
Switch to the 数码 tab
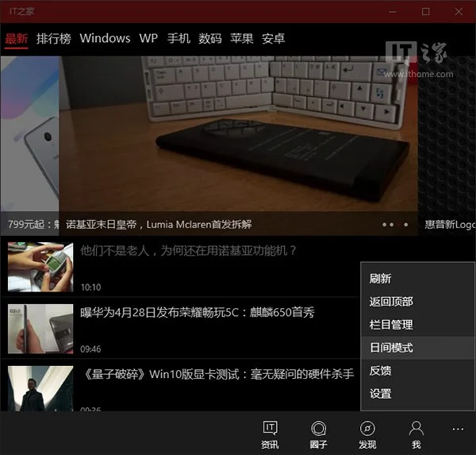click(x=210, y=39)
